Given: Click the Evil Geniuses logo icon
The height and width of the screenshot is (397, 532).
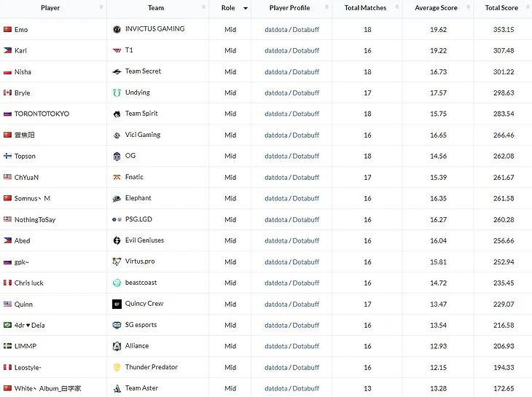Looking at the screenshot, I should [x=117, y=240].
